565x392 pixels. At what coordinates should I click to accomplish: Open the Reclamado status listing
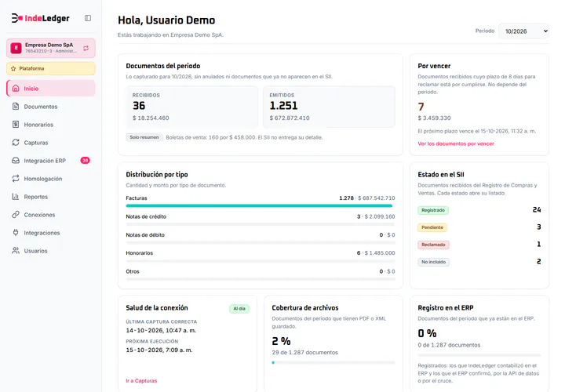click(x=433, y=245)
